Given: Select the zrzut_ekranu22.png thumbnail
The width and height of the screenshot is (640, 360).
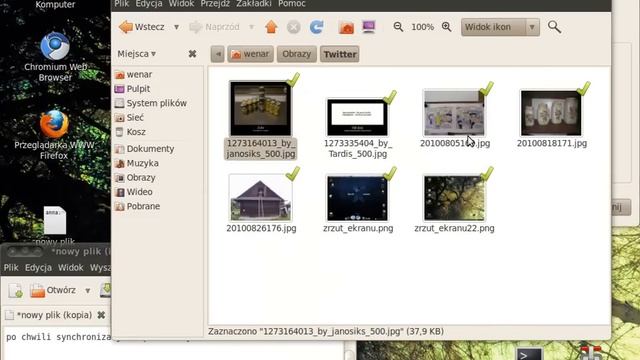Looking at the screenshot, I should (x=454, y=198).
